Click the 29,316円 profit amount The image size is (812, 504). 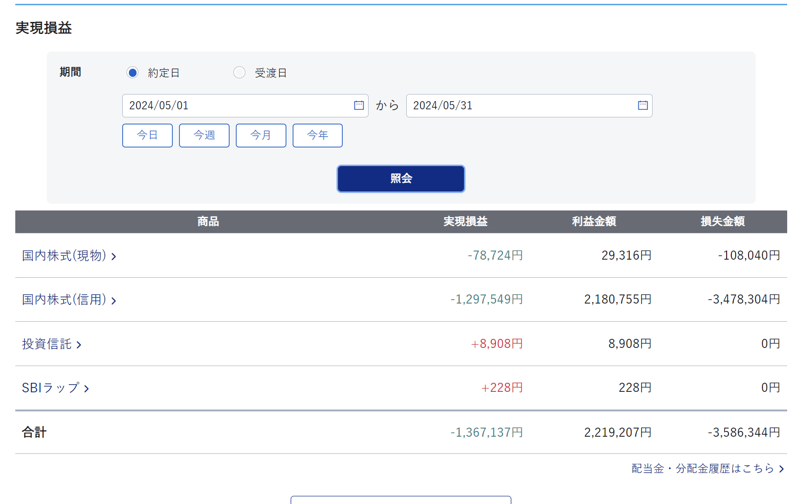(626, 255)
